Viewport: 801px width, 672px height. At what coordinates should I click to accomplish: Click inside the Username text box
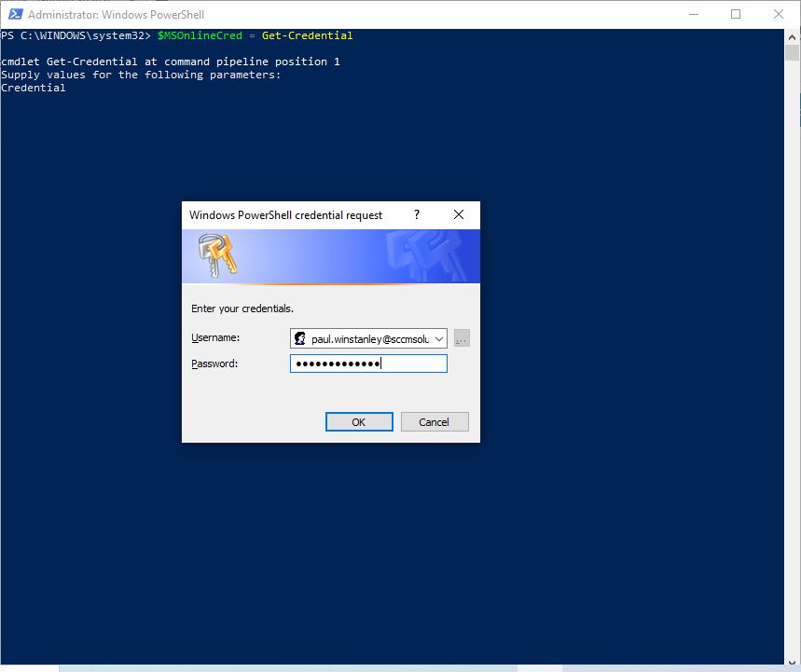pos(370,338)
